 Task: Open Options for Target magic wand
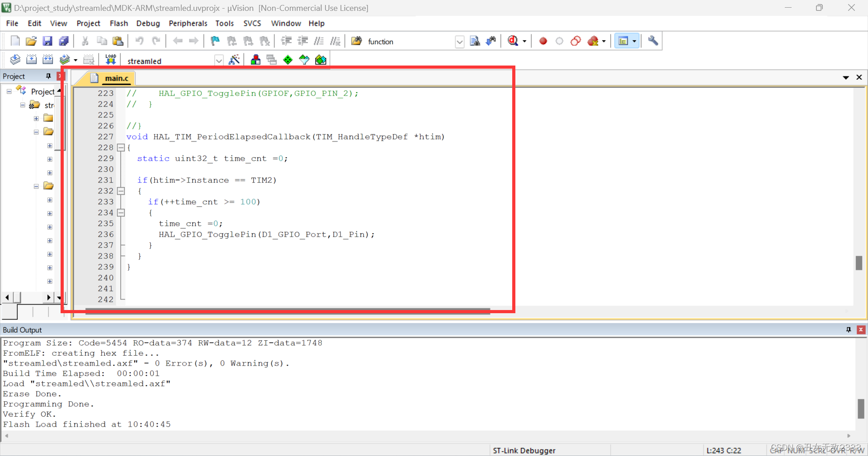(234, 59)
